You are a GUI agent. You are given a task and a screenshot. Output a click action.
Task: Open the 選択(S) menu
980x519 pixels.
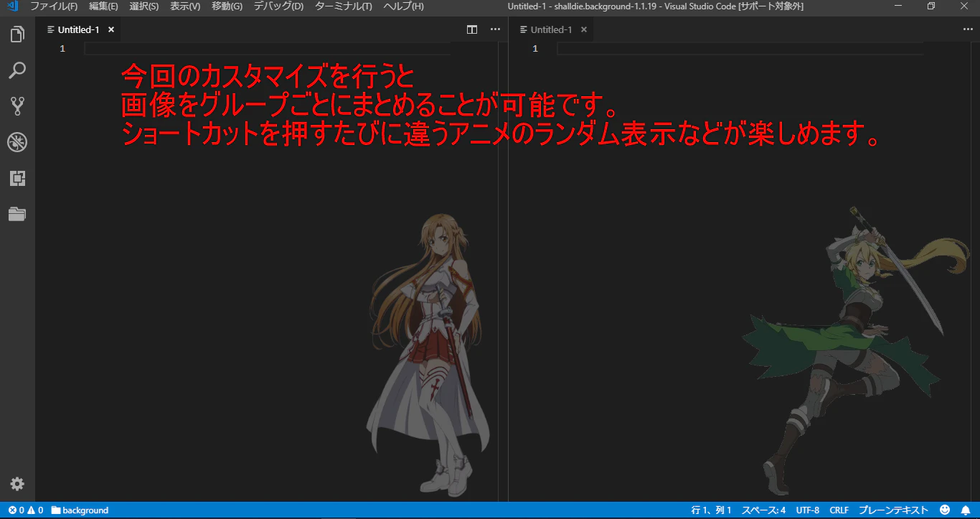pyautogui.click(x=143, y=6)
